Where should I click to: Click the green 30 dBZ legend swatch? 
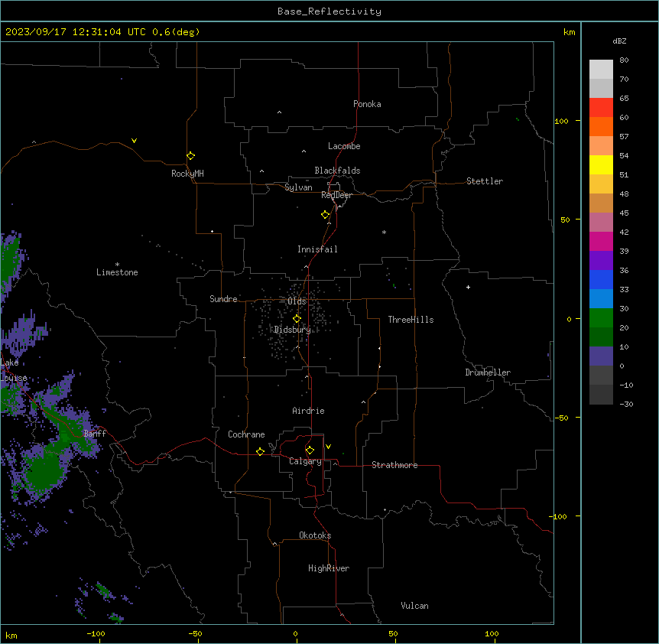(601, 318)
